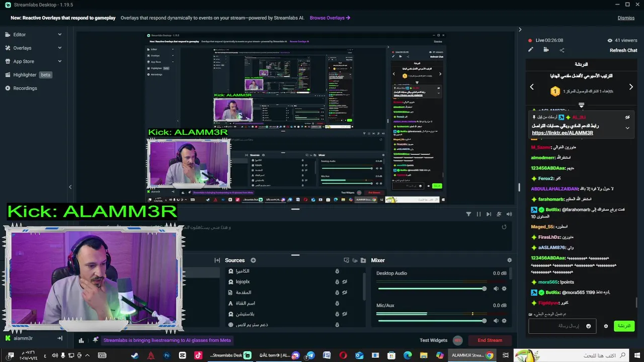The image size is (644, 362).
Task: Log out arrow next to alamm3r
Action: 60,338
